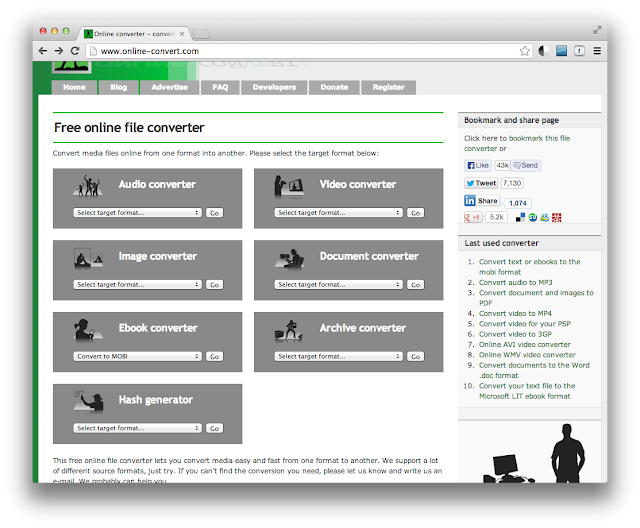Image resolution: width=640 pixels, height=528 pixels.
Task: Reload the page with the refresh icon
Action: [76, 51]
